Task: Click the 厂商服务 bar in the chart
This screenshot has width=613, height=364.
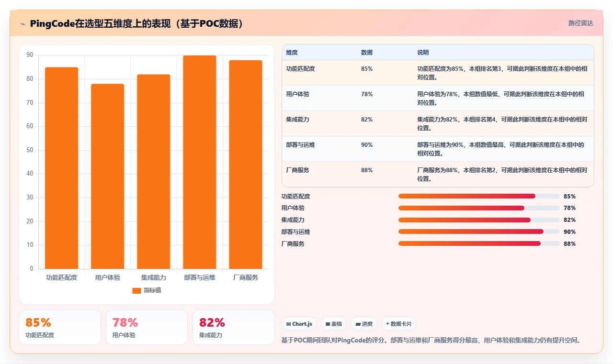Action: 245,165
